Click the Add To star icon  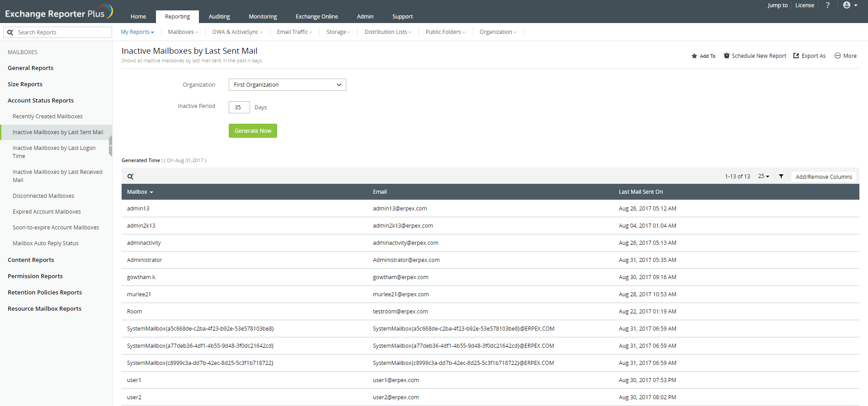tap(694, 56)
